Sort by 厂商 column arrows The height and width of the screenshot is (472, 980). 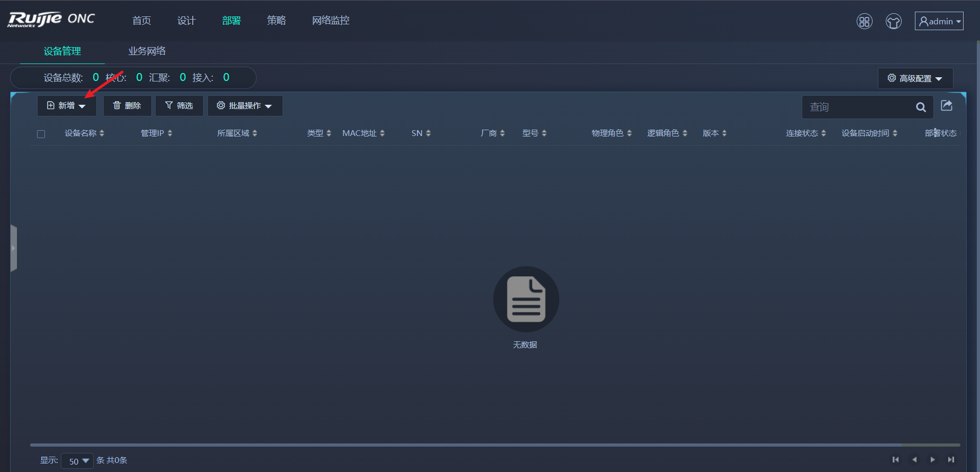click(x=502, y=133)
